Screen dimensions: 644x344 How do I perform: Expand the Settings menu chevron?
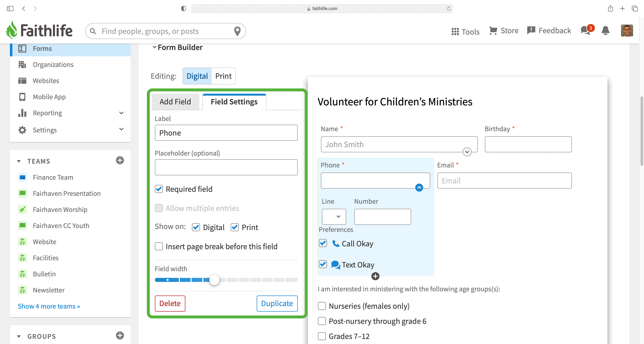121,129
